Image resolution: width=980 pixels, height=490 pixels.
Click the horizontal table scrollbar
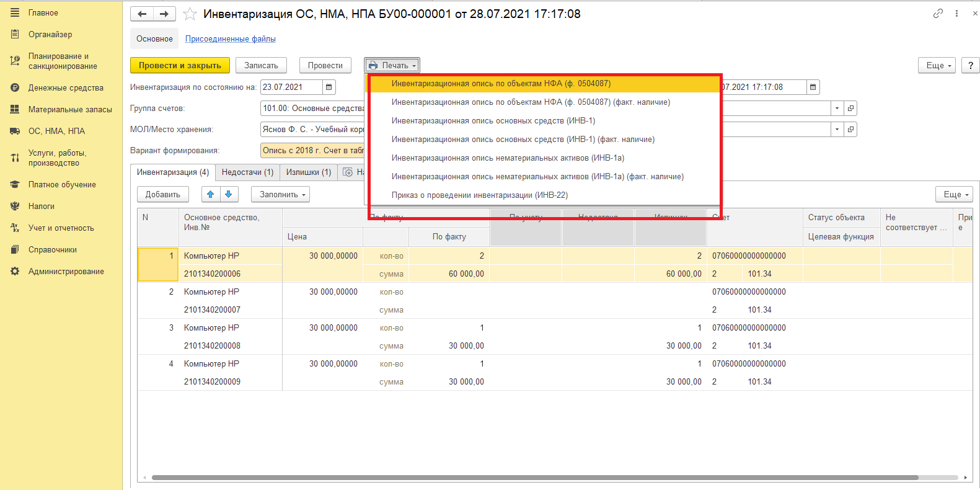coord(534,478)
